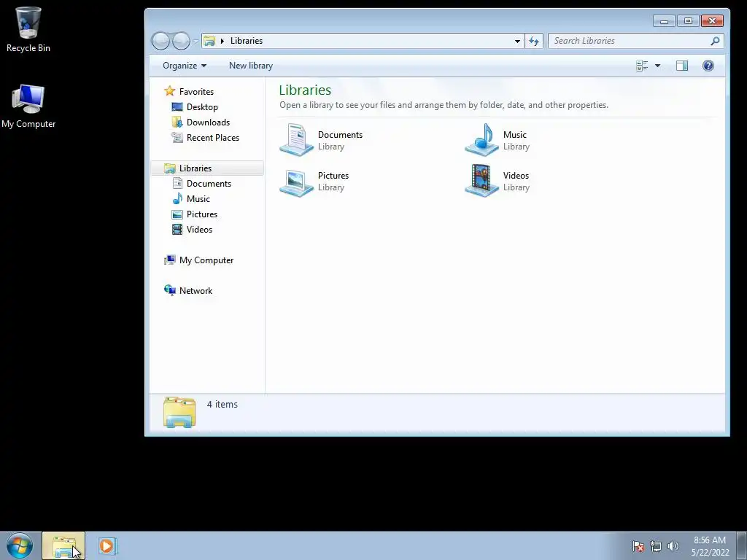Open the Windows Start menu

click(x=20, y=545)
